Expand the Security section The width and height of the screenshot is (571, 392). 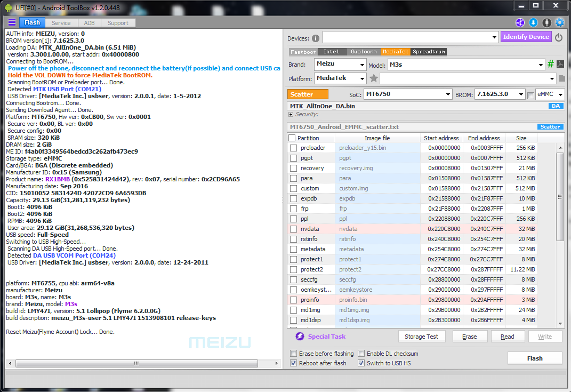[291, 114]
